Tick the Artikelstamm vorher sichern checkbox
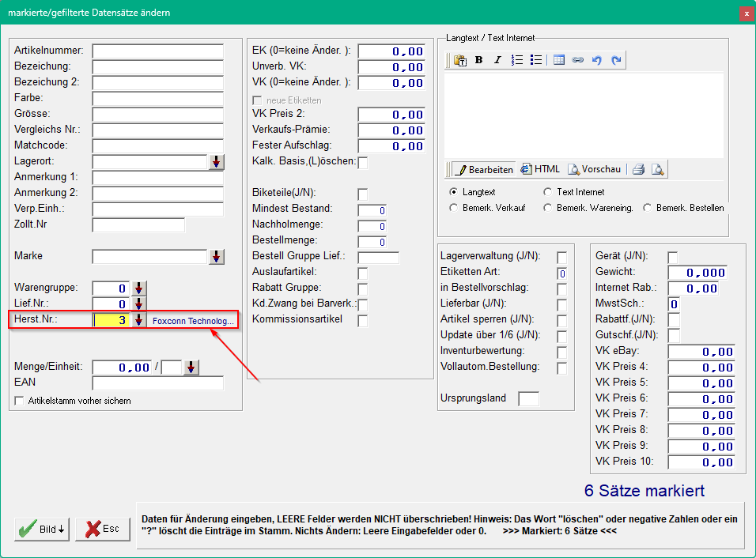The image size is (756, 558). pyautogui.click(x=19, y=401)
